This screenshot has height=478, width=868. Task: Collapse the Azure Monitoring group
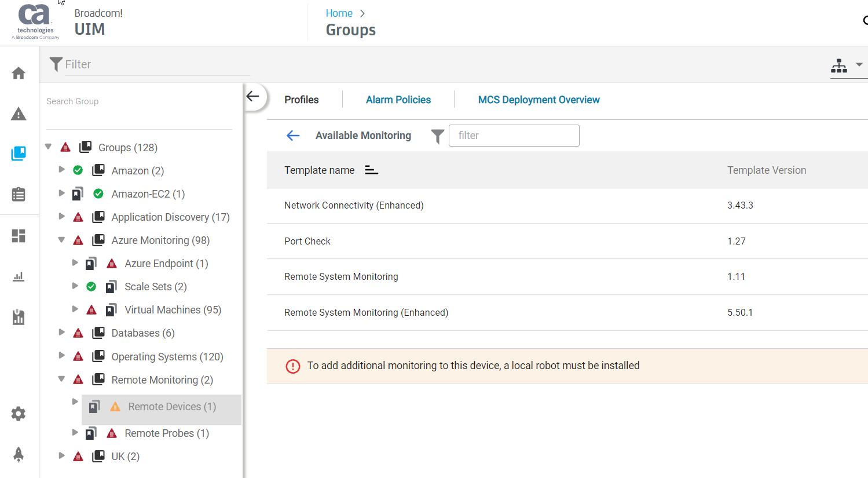(x=62, y=240)
